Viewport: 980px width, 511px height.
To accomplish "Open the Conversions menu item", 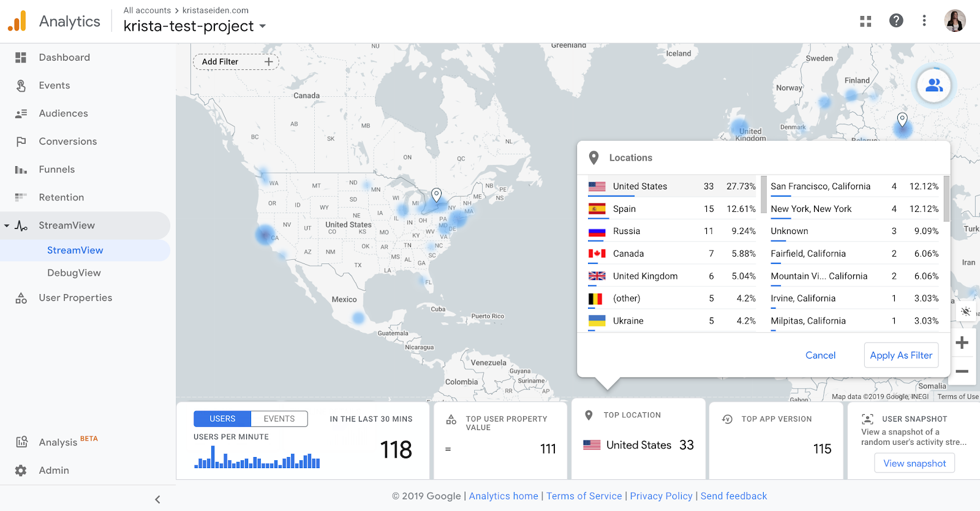I will click(x=68, y=142).
